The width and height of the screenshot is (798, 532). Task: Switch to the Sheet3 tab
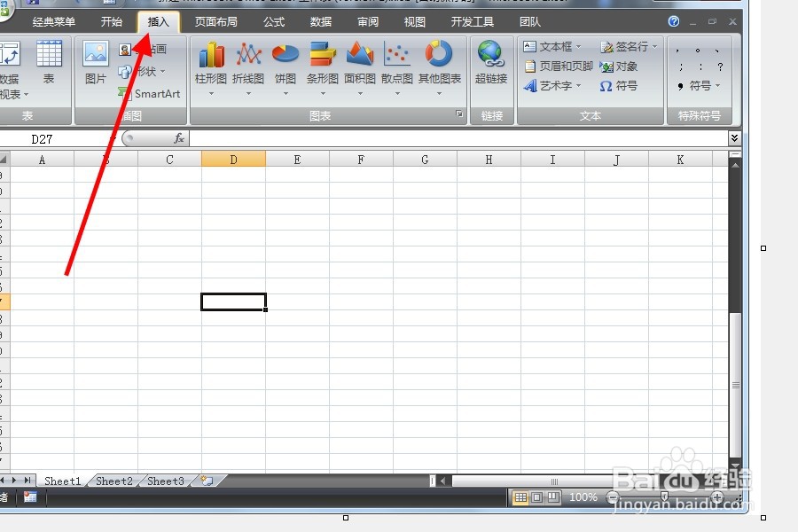click(x=166, y=481)
